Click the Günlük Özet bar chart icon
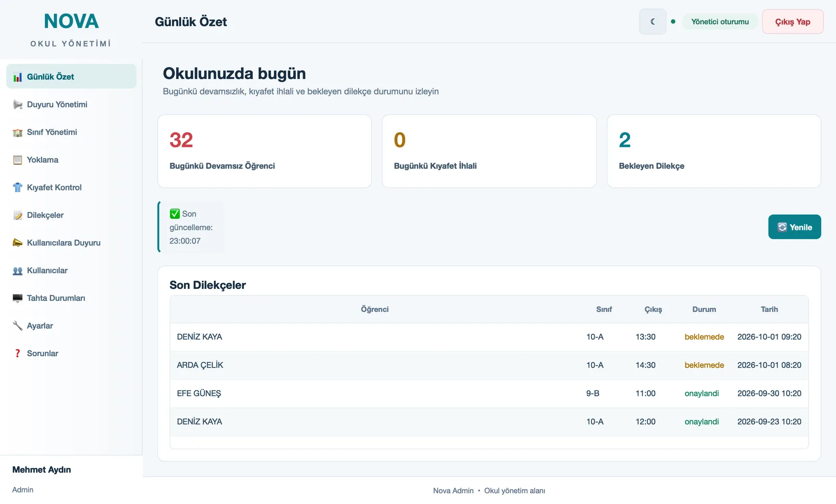This screenshot has height=504, width=836. click(18, 77)
